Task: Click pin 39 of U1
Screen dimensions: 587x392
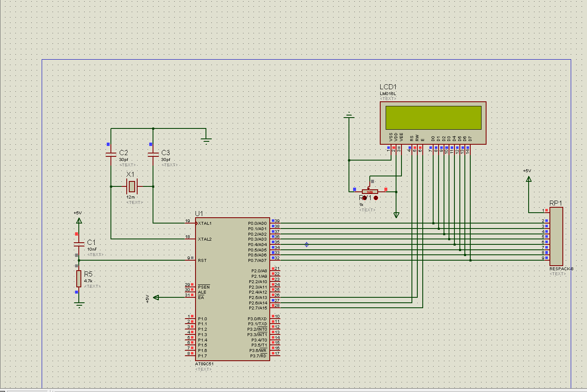Action: pos(277,221)
